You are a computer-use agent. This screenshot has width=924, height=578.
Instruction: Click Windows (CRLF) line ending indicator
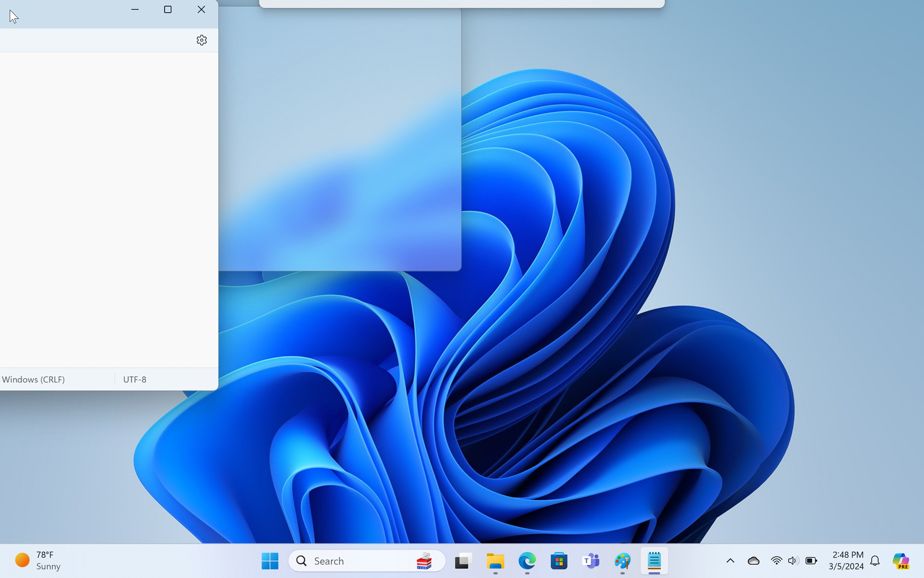(34, 380)
